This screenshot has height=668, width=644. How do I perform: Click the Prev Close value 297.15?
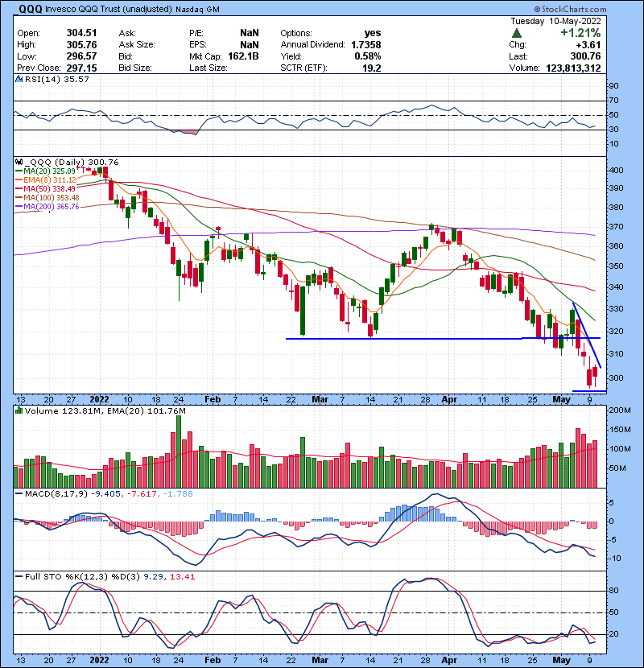click(x=81, y=68)
